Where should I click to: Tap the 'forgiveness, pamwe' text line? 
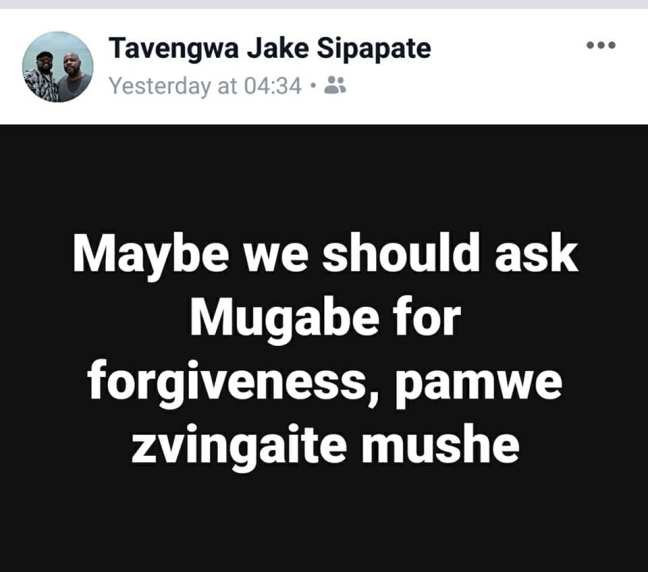click(x=325, y=384)
